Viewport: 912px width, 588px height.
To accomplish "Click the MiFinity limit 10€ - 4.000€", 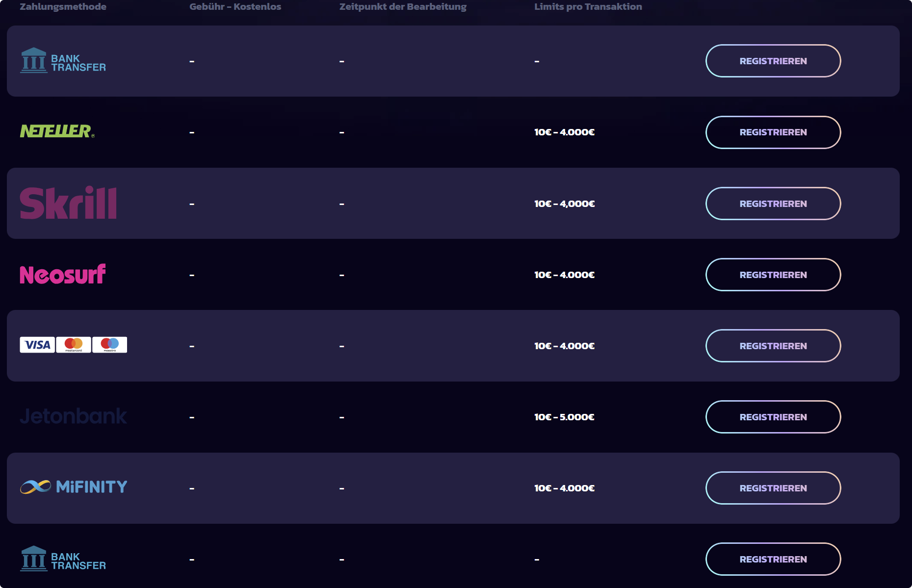I will pyautogui.click(x=565, y=488).
